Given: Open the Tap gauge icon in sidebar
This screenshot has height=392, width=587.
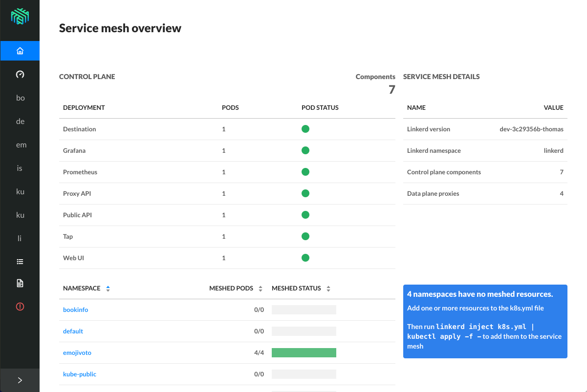Looking at the screenshot, I should (x=20, y=74).
